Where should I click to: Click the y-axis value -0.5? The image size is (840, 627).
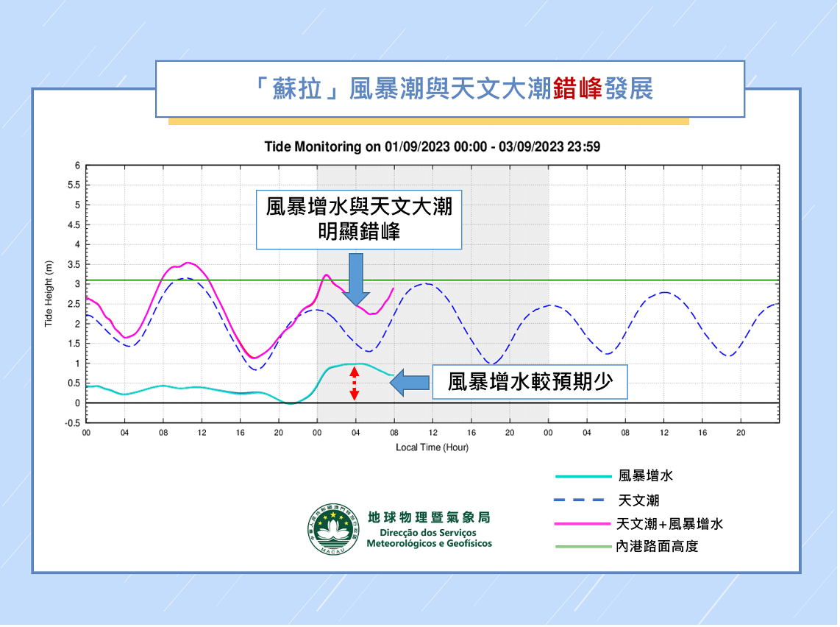pyautogui.click(x=73, y=425)
